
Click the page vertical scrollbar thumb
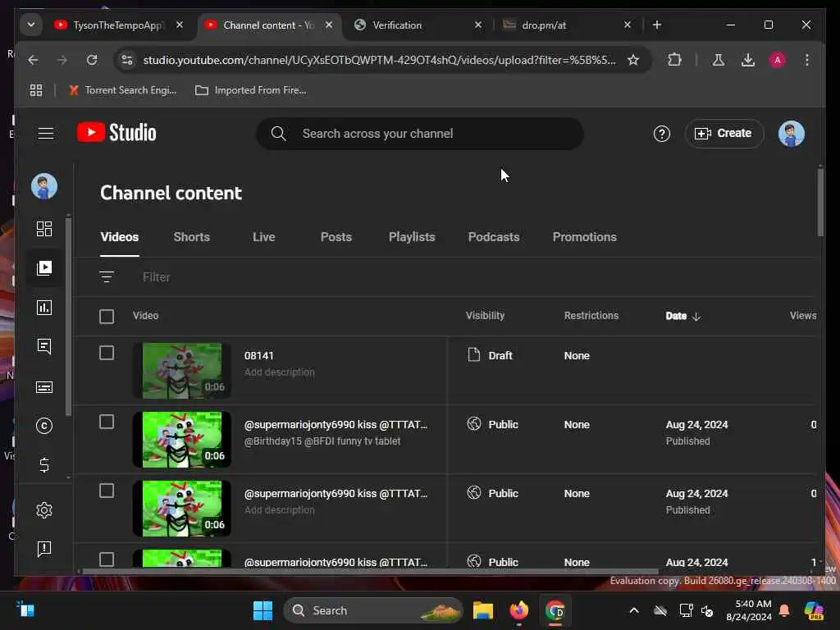click(820, 203)
